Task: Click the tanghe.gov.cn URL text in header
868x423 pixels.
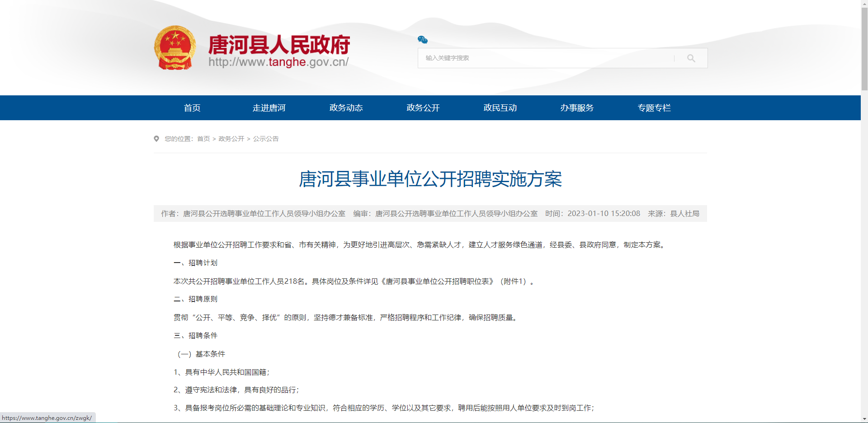Action: [278, 62]
